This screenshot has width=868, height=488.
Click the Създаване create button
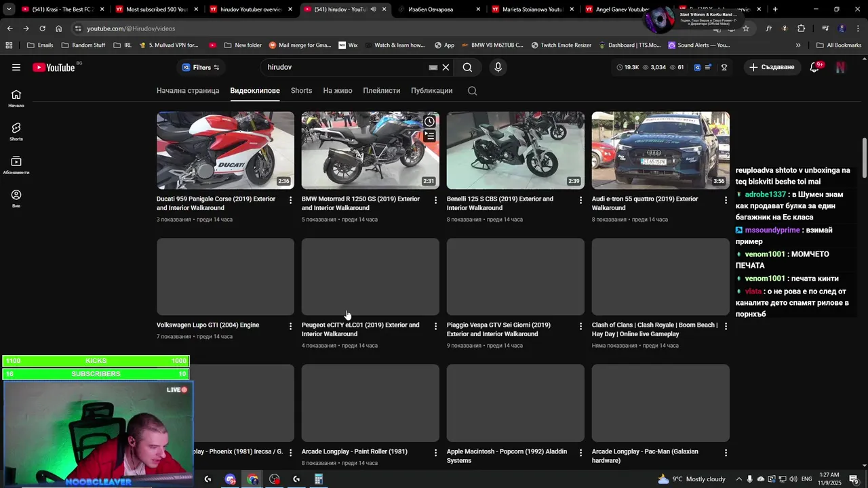[772, 67]
